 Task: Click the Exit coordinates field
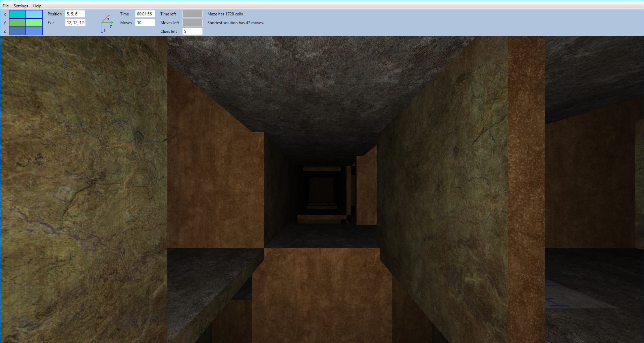pyautogui.click(x=75, y=22)
